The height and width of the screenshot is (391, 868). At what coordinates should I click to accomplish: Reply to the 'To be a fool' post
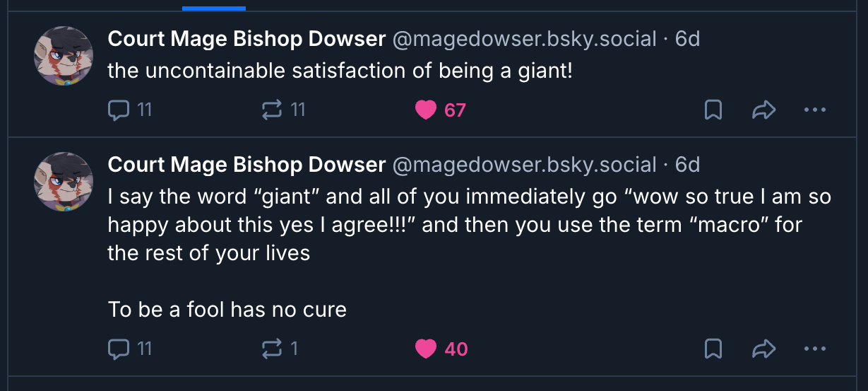[x=119, y=349]
